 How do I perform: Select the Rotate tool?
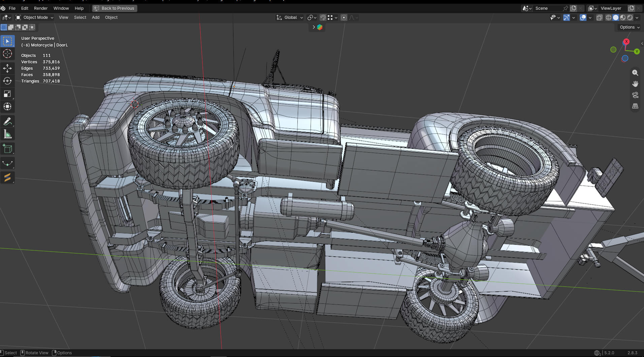(7, 81)
